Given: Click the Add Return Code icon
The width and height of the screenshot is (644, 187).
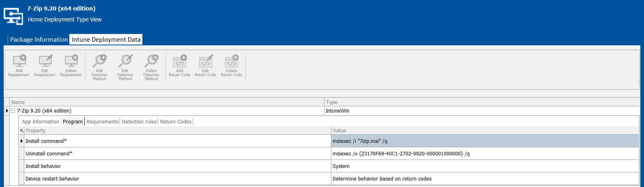Looking at the screenshot, I should [180, 66].
